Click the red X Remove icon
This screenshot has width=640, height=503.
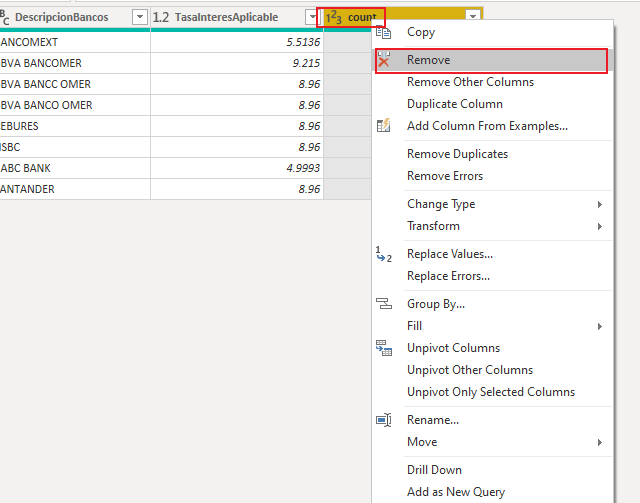click(384, 60)
